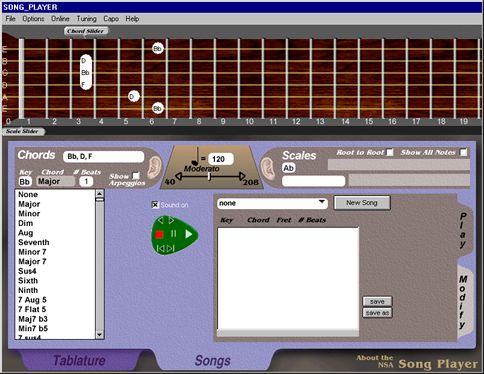Toggle the Sound on checkbox
The height and width of the screenshot is (374, 484).
(155, 205)
